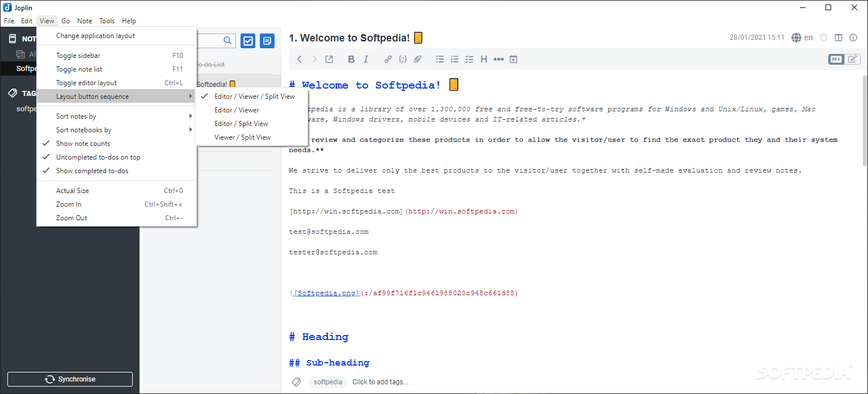868x394 pixels.
Task: Select Editor / Viewer layout sequence
Action: coord(251,110)
